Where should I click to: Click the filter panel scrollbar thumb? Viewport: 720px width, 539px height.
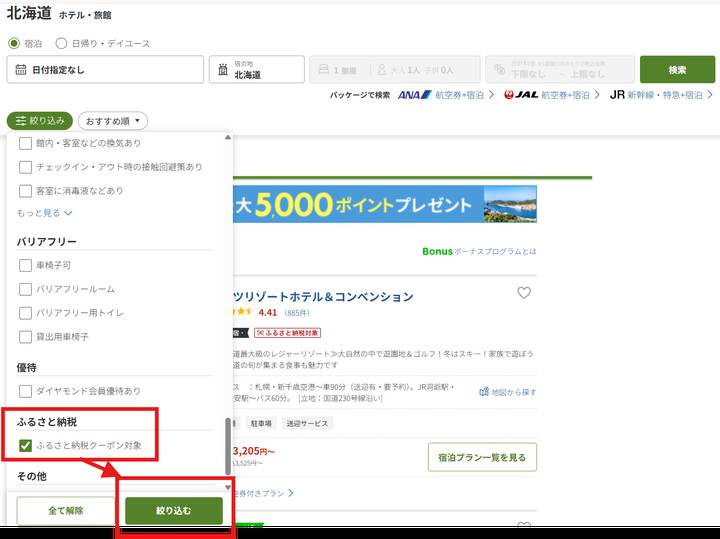(228, 446)
